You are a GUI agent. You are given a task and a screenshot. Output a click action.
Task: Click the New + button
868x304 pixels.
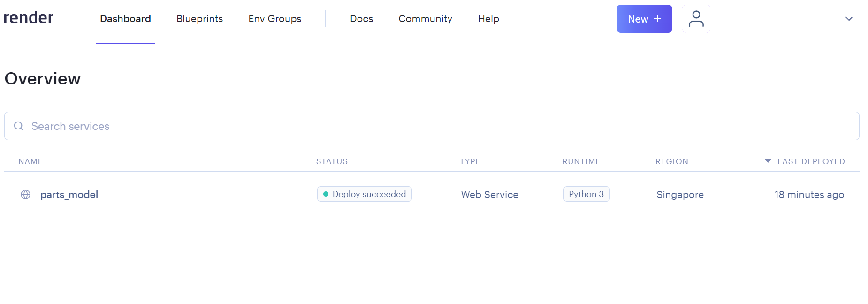[644, 19]
